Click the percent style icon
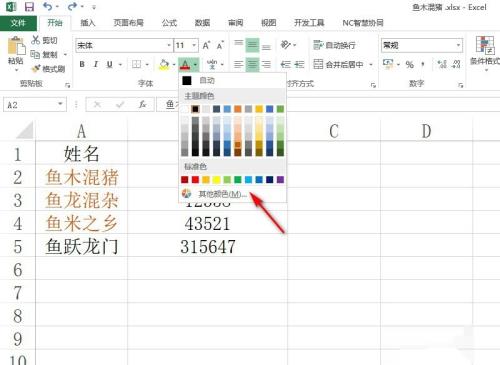 pyautogui.click(x=410, y=64)
